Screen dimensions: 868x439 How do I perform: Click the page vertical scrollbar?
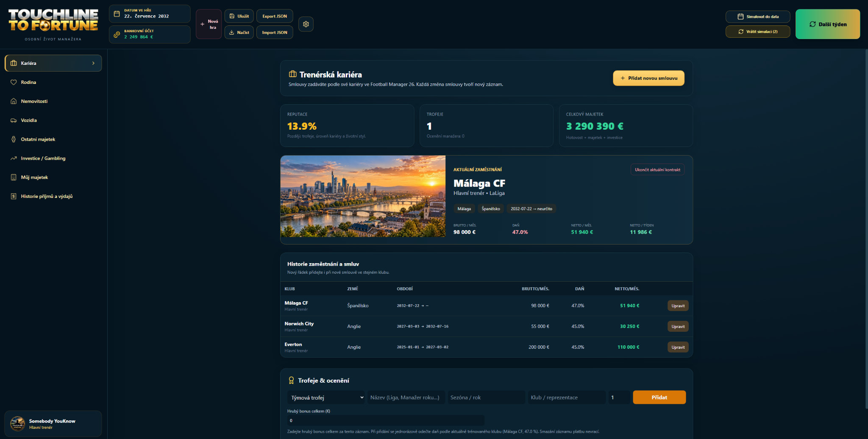866,229
